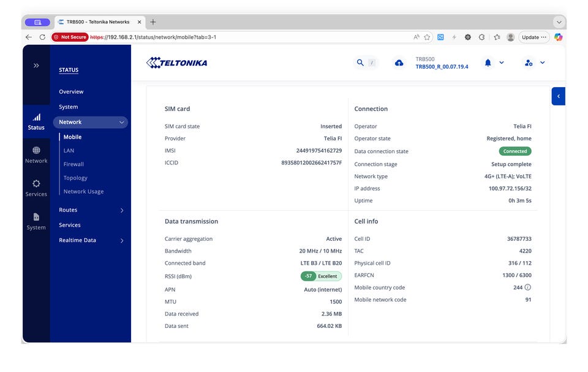Open the Network globe section
The width and height of the screenshot is (588, 372).
click(36, 155)
